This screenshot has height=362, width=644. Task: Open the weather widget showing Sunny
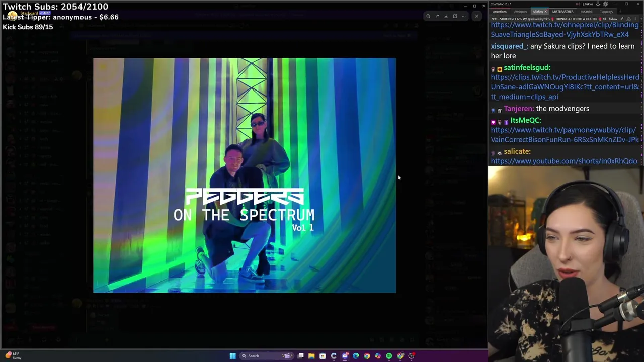14,356
